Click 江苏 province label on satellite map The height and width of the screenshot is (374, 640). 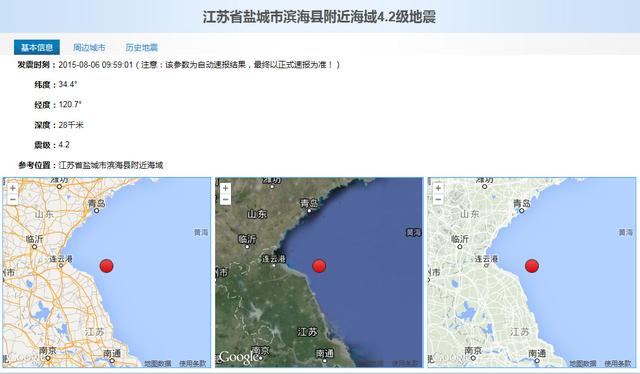pos(307,332)
